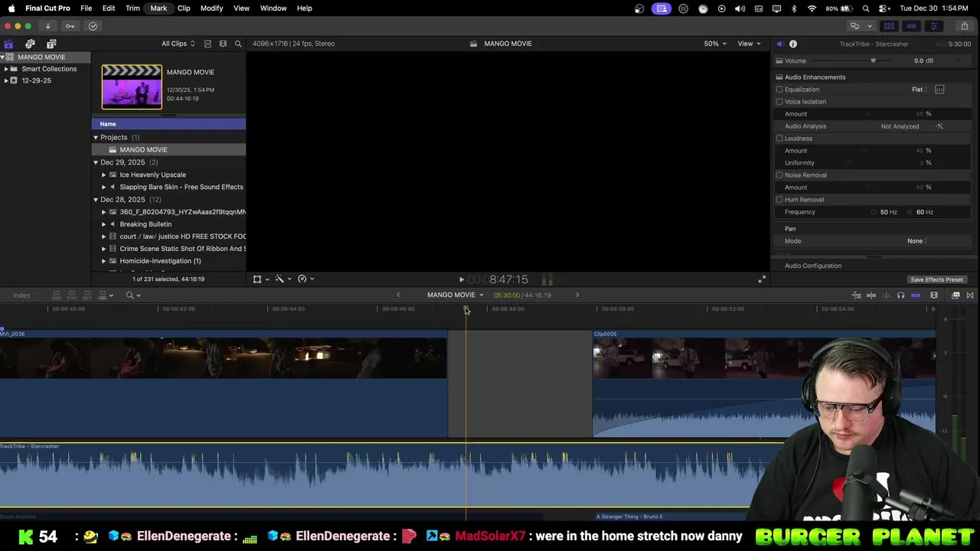Collapse the Dec 29, 2025 group
The width and height of the screenshot is (980, 551).
(x=96, y=162)
